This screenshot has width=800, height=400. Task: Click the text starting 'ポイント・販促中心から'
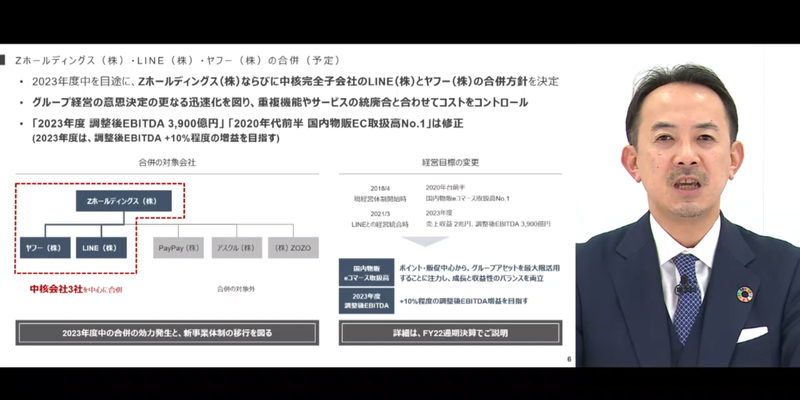click(480, 267)
